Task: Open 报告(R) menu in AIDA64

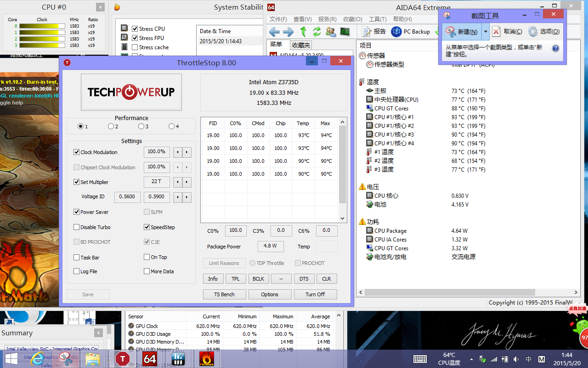Action: [327, 19]
